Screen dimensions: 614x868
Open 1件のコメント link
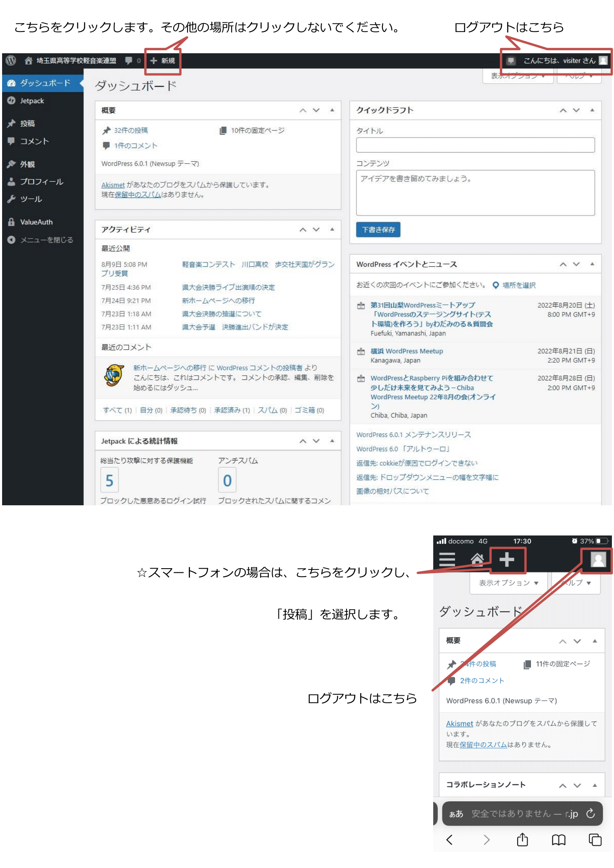[135, 146]
